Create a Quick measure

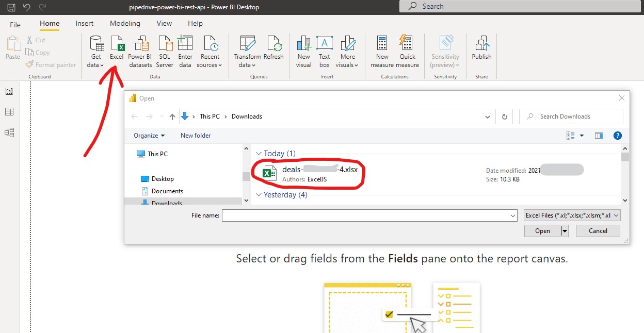click(408, 52)
